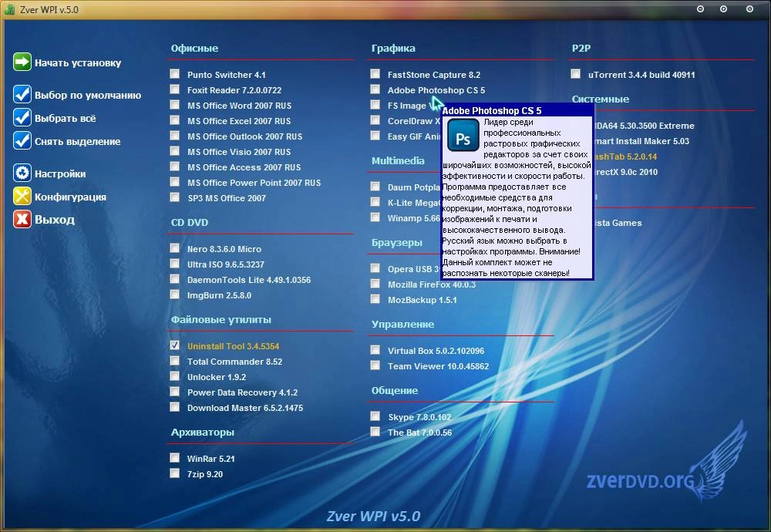Click 'DaemonTools Lite 4.49.1.0356' text
Viewport: 771px width, 532px height.
[249, 280]
